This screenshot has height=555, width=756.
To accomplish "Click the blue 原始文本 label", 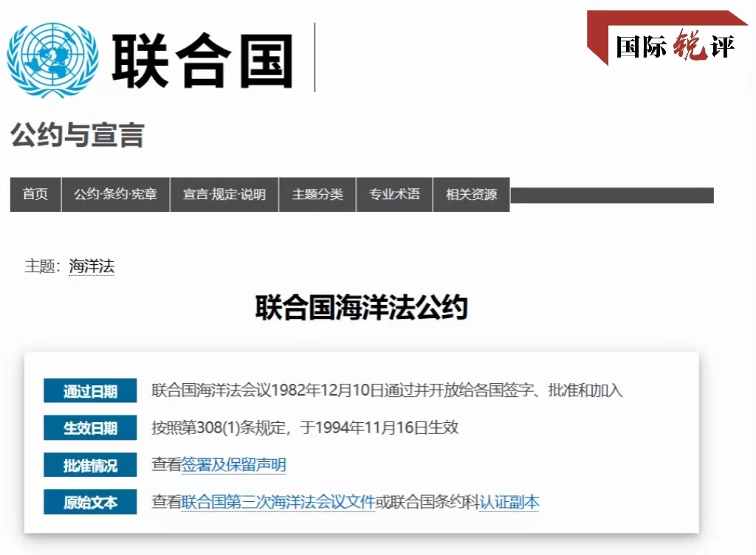I will click(x=90, y=503).
